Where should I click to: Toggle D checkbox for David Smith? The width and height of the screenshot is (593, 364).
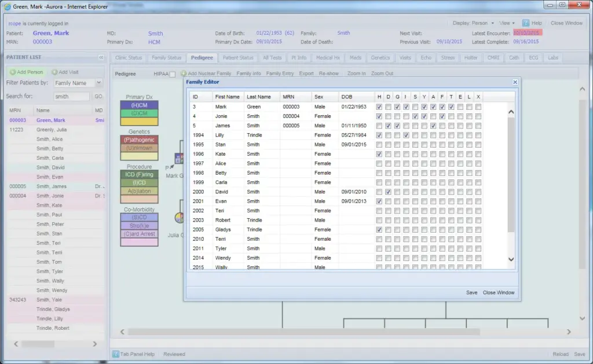(x=388, y=192)
